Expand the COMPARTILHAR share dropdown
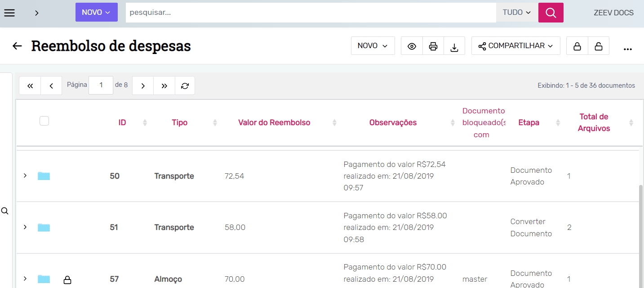 (x=515, y=46)
